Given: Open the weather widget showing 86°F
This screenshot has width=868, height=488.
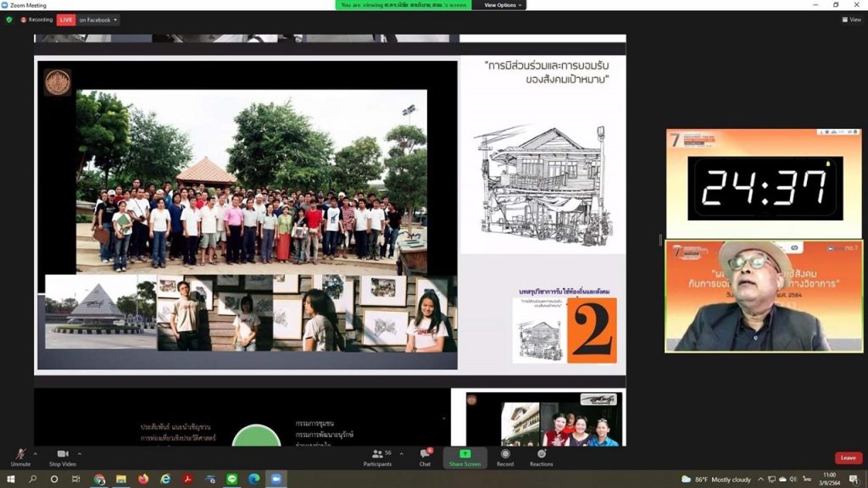Looking at the screenshot, I should click(x=715, y=480).
